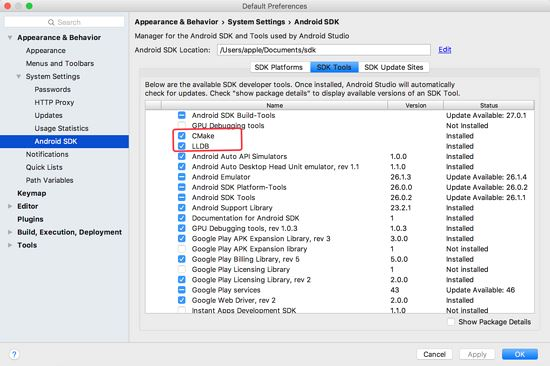Image resolution: width=550 pixels, height=366 pixels.
Task: Click Instant Apps Development SDK row name
Action: (x=244, y=310)
